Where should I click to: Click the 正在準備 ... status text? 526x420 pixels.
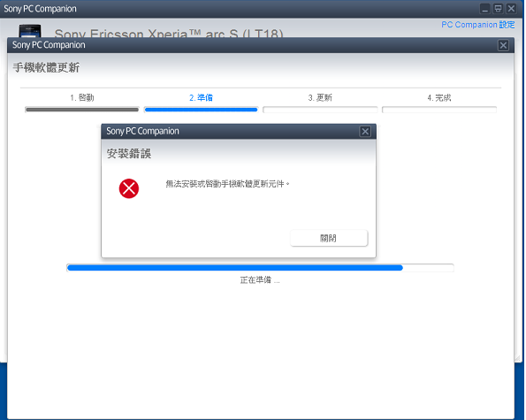[x=260, y=280]
